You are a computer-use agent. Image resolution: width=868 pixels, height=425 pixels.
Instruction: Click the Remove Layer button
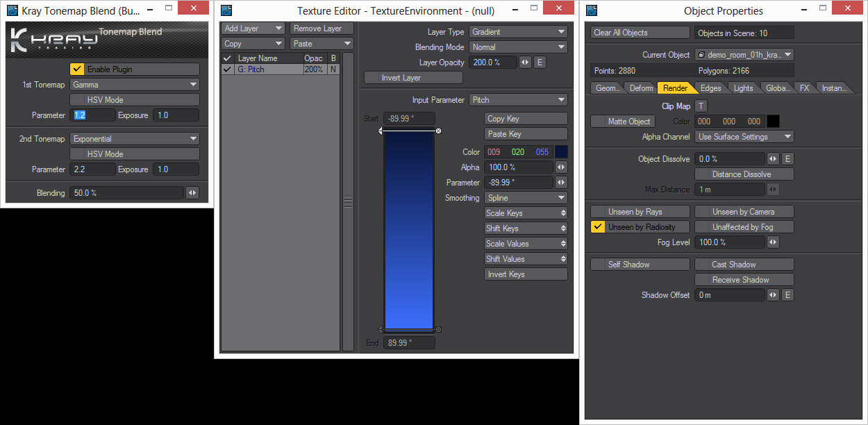coord(322,28)
